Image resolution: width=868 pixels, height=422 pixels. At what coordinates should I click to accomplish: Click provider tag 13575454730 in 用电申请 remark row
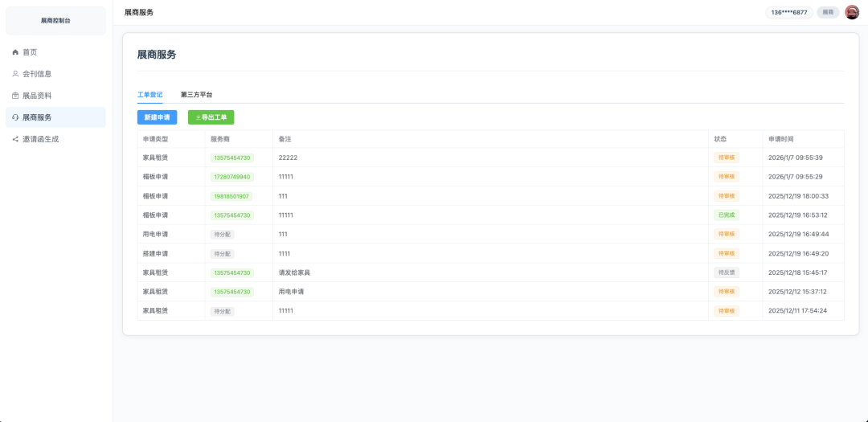pos(232,292)
